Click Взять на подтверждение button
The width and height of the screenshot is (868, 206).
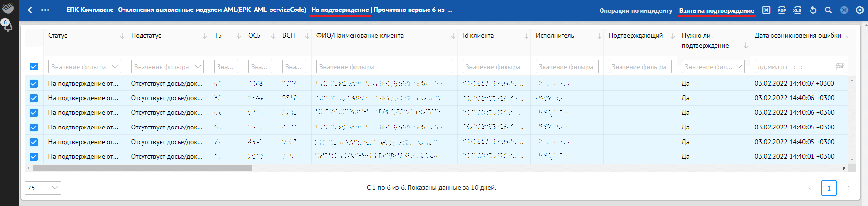click(716, 10)
